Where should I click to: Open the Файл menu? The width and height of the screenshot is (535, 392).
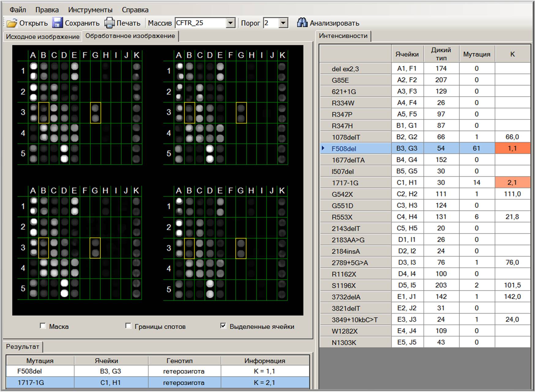coord(17,10)
